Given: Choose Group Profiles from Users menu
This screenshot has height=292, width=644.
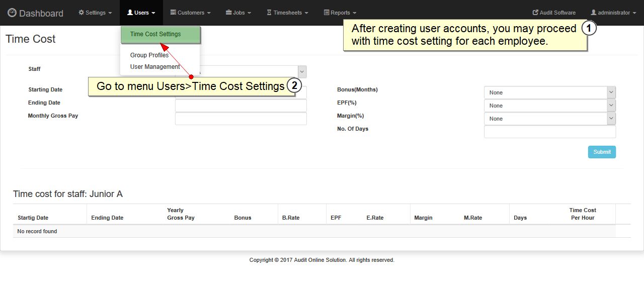Looking at the screenshot, I should click(x=149, y=55).
